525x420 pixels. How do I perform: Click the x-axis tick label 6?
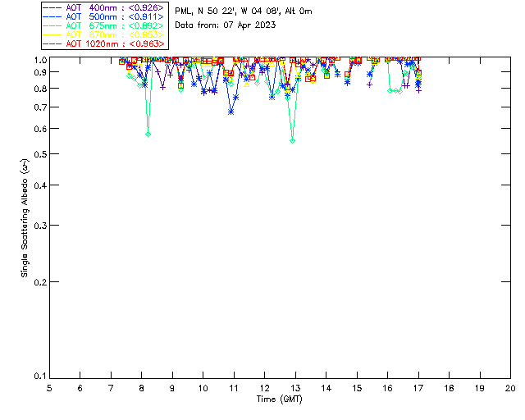80,388
